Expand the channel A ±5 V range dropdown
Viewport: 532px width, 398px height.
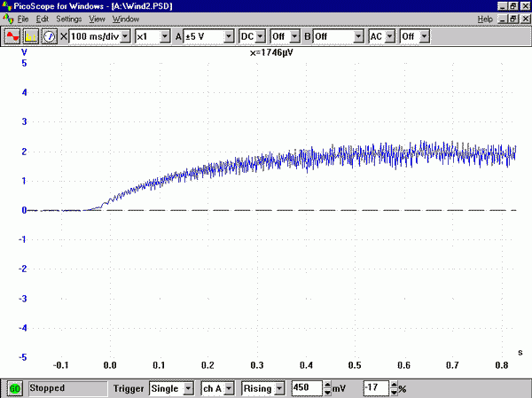pyautogui.click(x=229, y=36)
